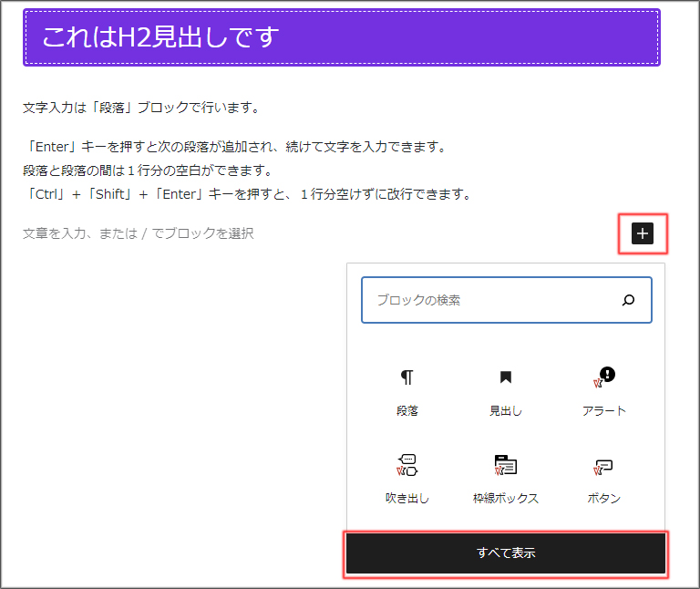The width and height of the screenshot is (700, 589).
Task: Click the 吹き出し text label
Action: click(407, 499)
